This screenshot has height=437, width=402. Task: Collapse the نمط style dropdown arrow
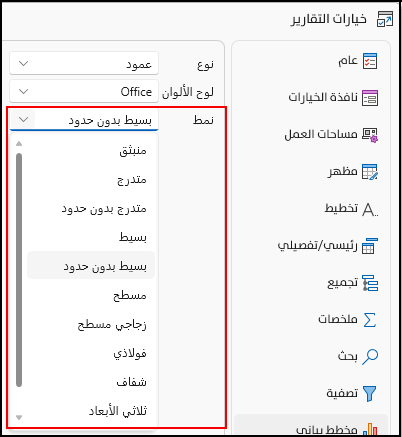tap(23, 119)
